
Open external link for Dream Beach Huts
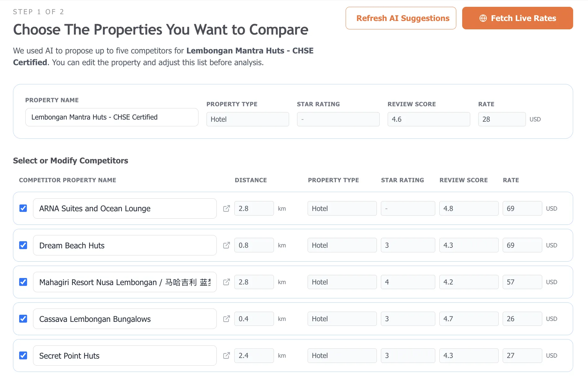[226, 245]
